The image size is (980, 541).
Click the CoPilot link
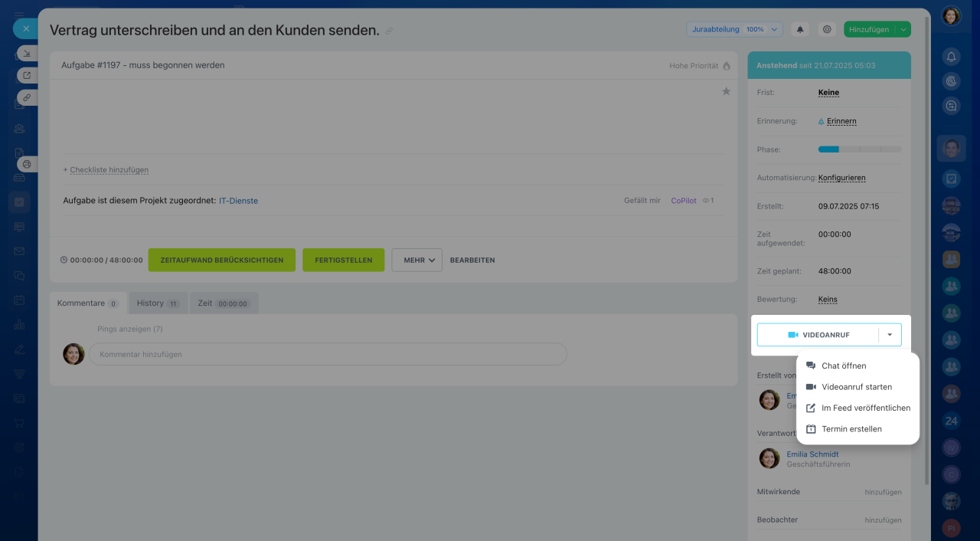pos(684,201)
